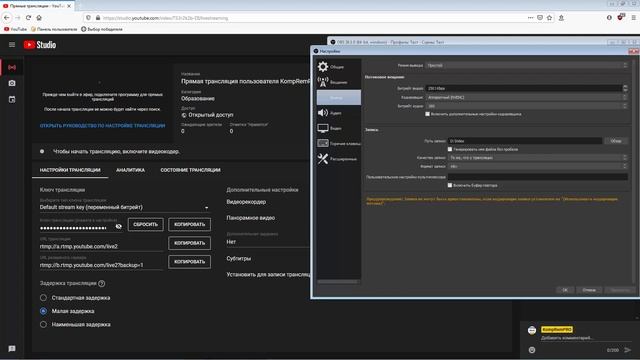This screenshot has width=640, height=360.
Task: Open Панель пользователя bookmark
Action: tap(54, 29)
